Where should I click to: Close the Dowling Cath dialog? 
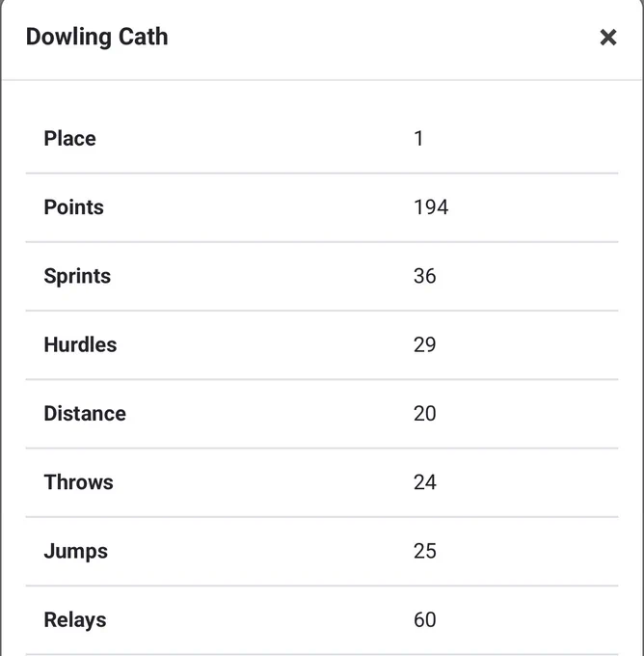coord(608,38)
